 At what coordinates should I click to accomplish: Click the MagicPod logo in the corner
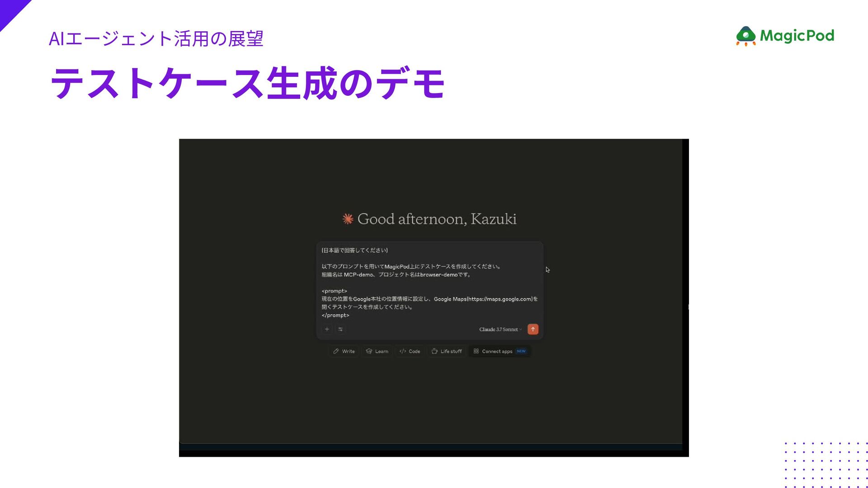tap(785, 36)
